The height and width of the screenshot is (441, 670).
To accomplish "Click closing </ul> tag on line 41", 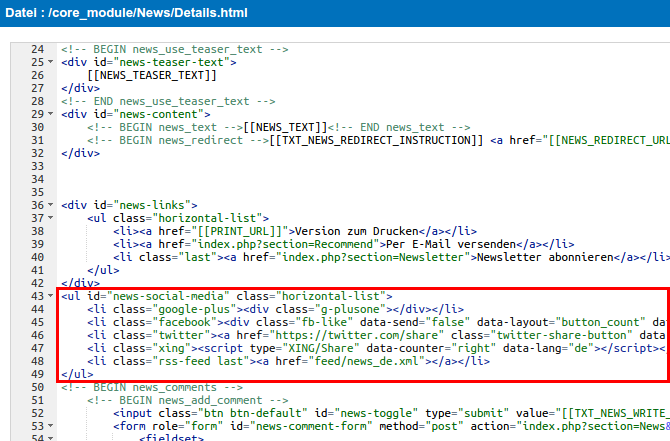I will 103,270.
